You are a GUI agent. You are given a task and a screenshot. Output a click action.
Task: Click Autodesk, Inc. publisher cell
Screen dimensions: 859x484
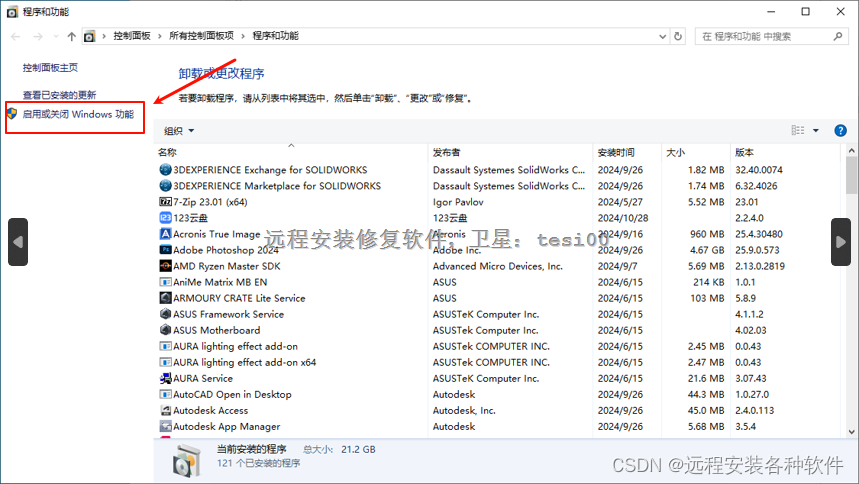point(464,411)
